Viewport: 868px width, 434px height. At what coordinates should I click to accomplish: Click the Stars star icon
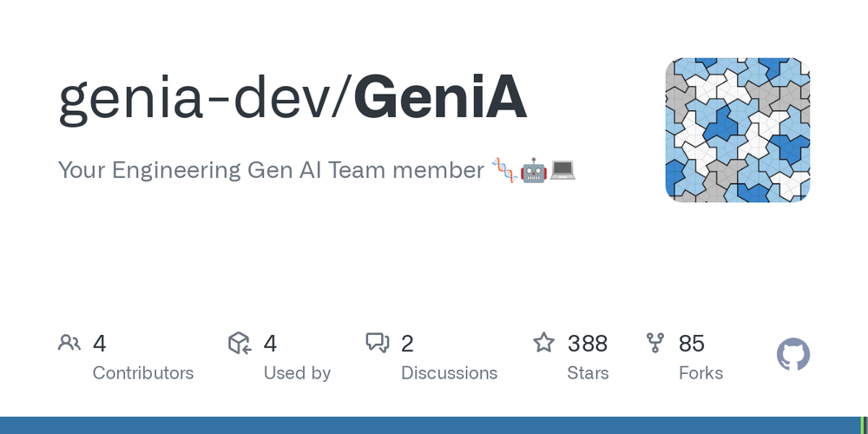543,343
